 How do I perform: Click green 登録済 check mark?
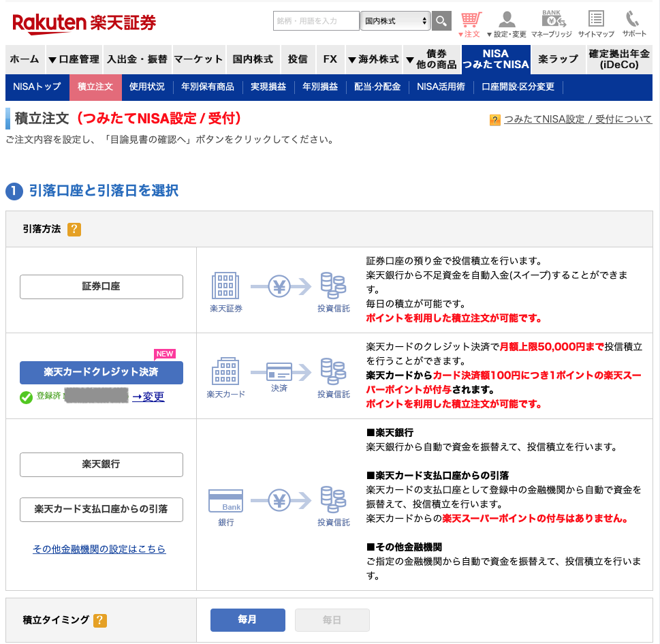click(26, 397)
